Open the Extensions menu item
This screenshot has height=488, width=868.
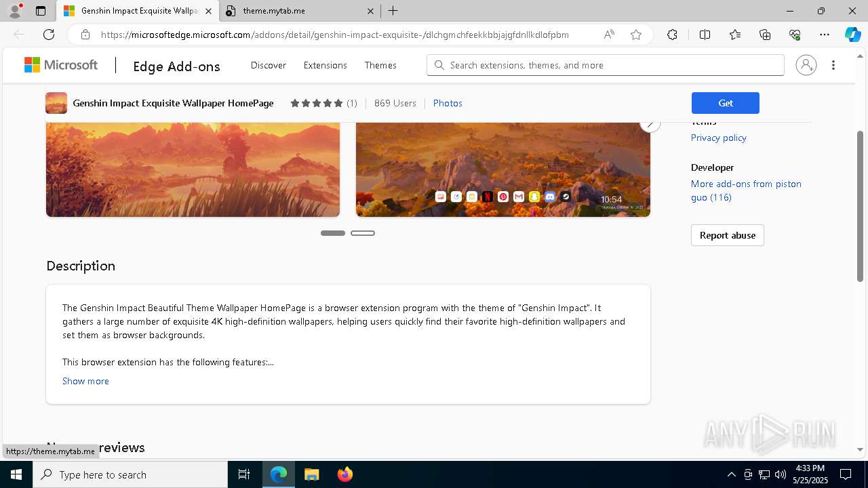[x=325, y=65]
